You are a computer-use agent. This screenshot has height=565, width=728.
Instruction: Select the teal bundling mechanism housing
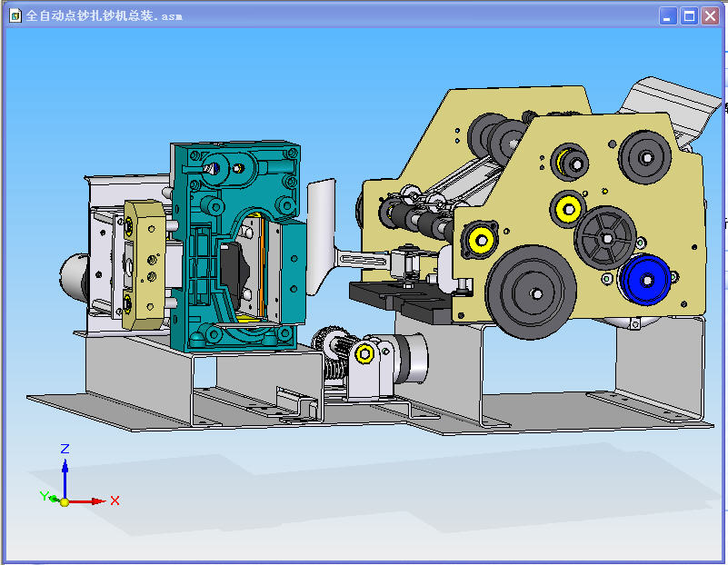coord(237,246)
